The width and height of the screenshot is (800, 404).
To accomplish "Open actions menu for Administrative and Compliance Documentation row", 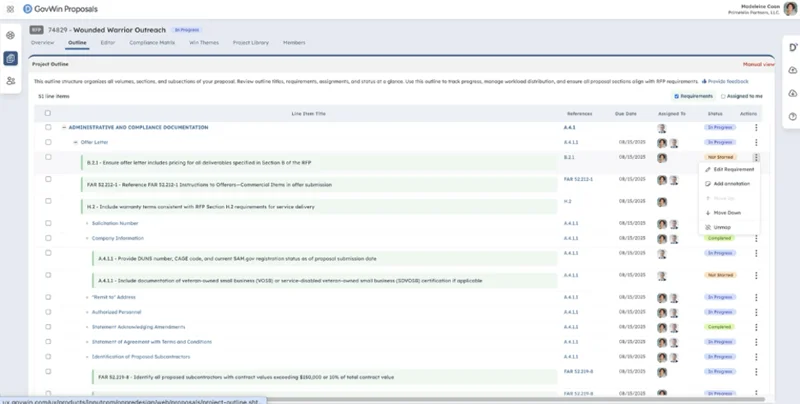I will click(x=756, y=128).
